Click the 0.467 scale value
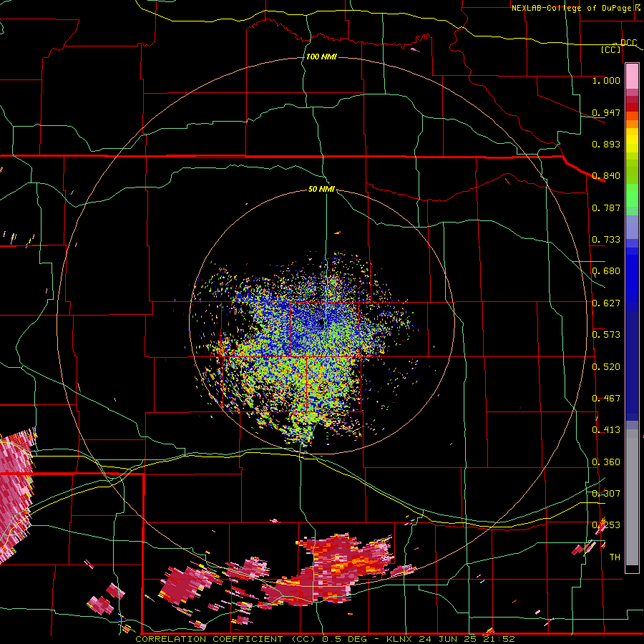The height and width of the screenshot is (644, 644). point(606,399)
